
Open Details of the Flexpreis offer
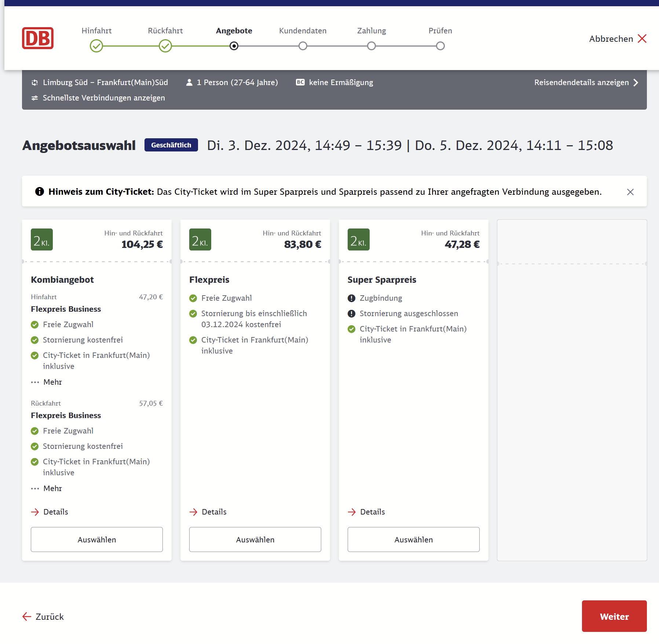[x=208, y=512]
